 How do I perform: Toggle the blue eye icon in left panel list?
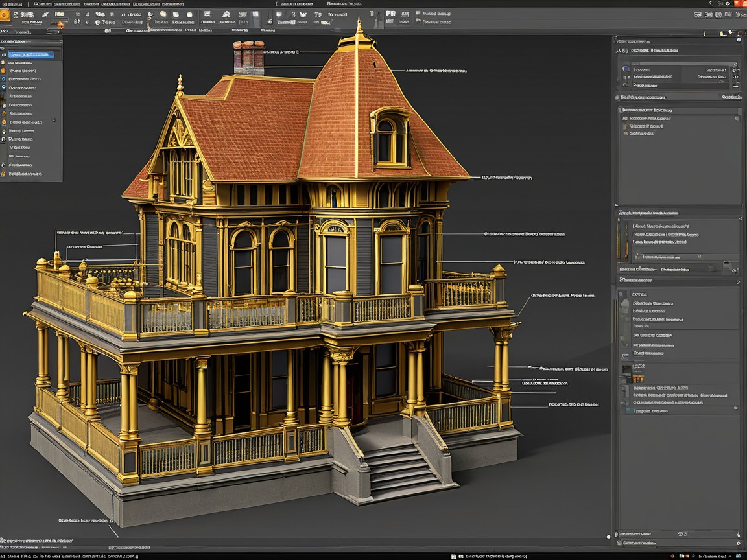[3, 86]
